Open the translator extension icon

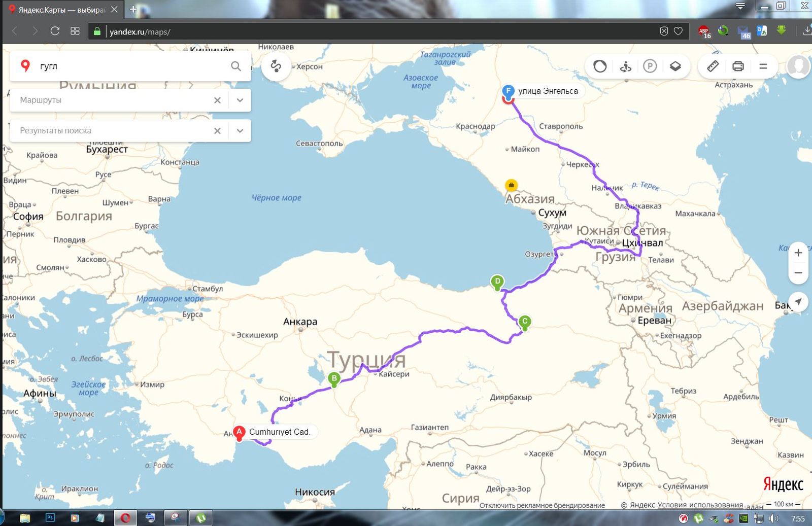[762, 31]
